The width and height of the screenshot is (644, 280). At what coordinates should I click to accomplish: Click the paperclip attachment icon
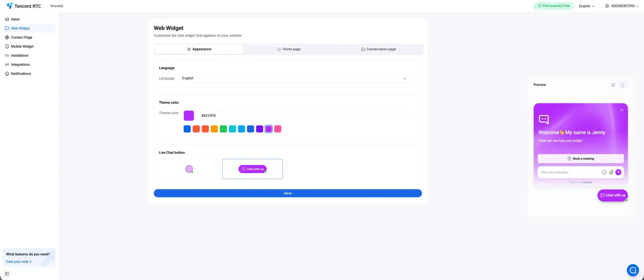pos(611,172)
